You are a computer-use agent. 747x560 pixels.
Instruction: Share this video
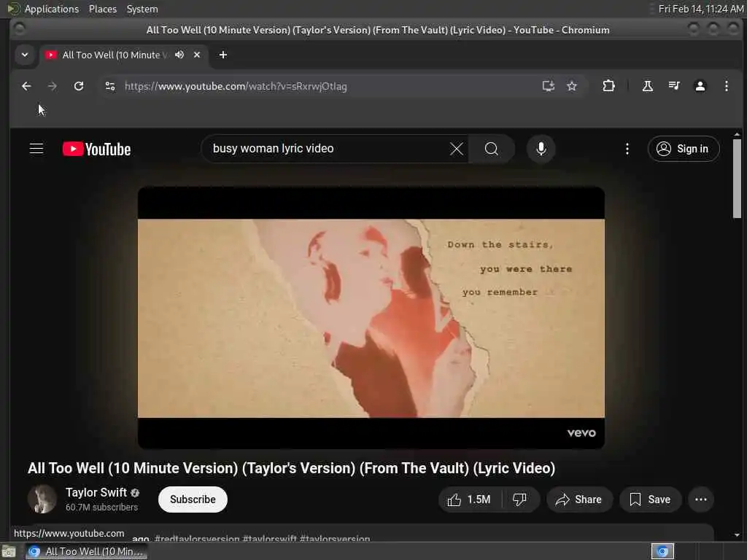(578, 499)
